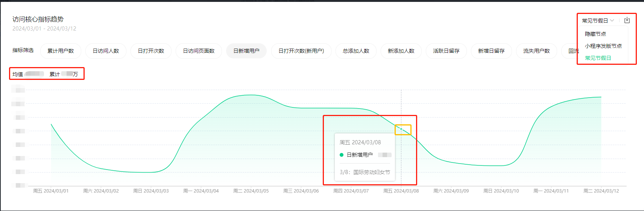Click the axis label 周一 2024/03/11
644x211 pixels.
551,191
